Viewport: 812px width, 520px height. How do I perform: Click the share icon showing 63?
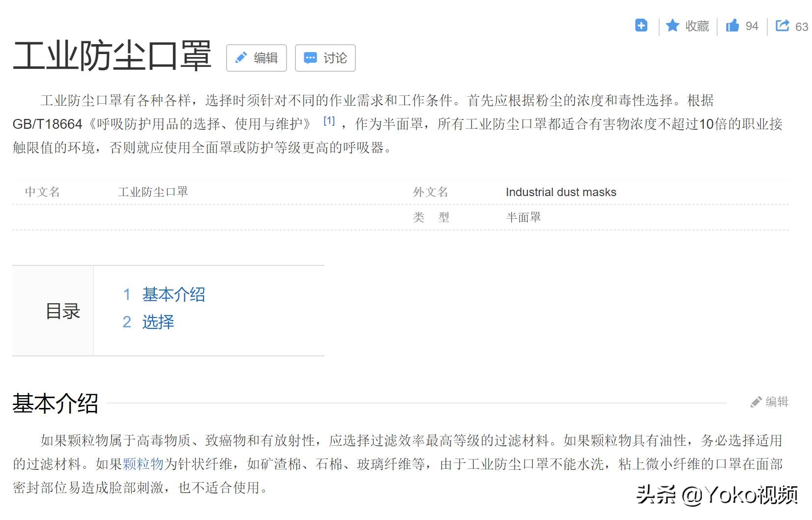pyautogui.click(x=782, y=25)
